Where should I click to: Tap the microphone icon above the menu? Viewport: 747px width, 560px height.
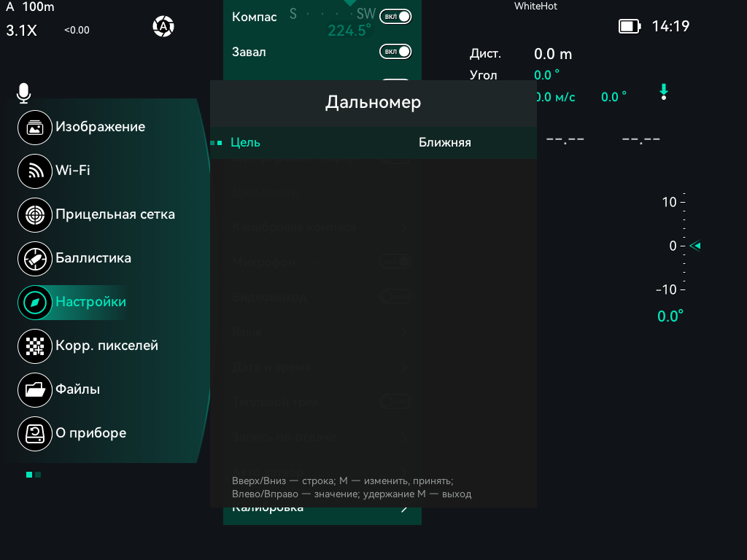click(x=24, y=93)
